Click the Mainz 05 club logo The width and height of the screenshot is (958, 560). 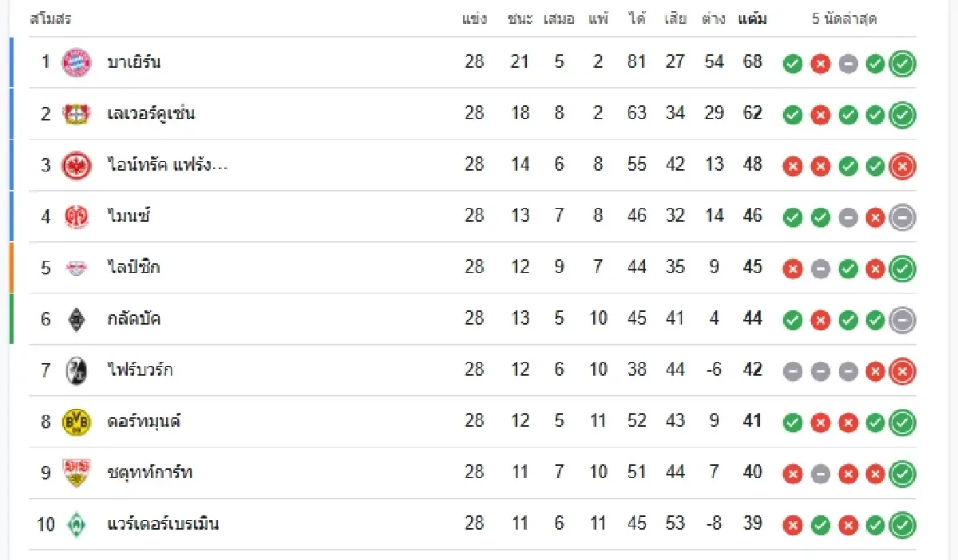click(77, 216)
